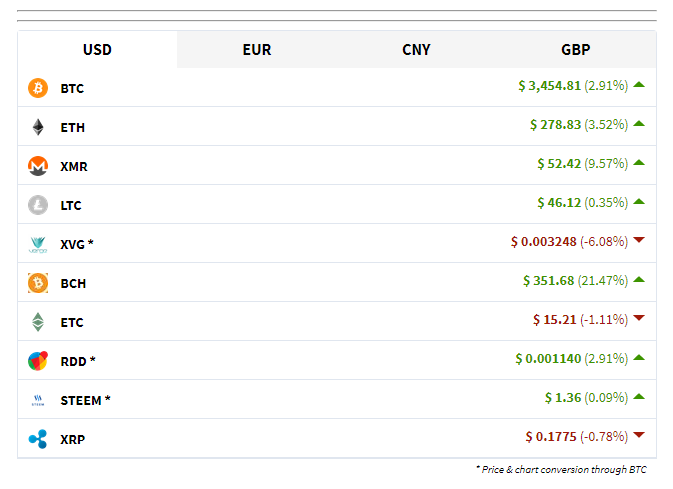Click the (21.47%) change value

coord(603,281)
